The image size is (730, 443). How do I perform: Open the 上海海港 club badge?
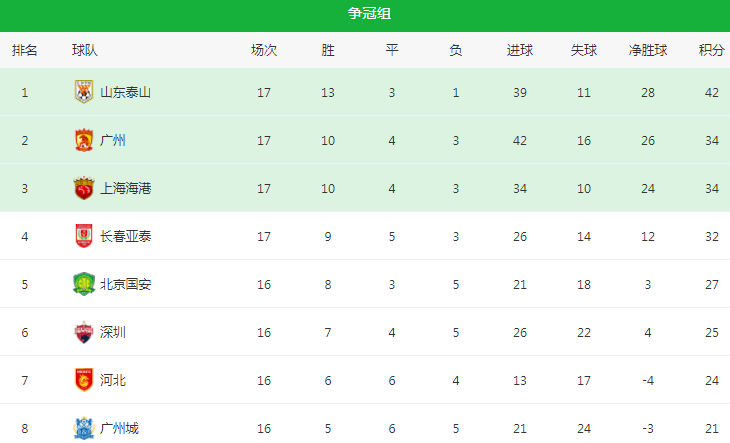click(x=84, y=188)
